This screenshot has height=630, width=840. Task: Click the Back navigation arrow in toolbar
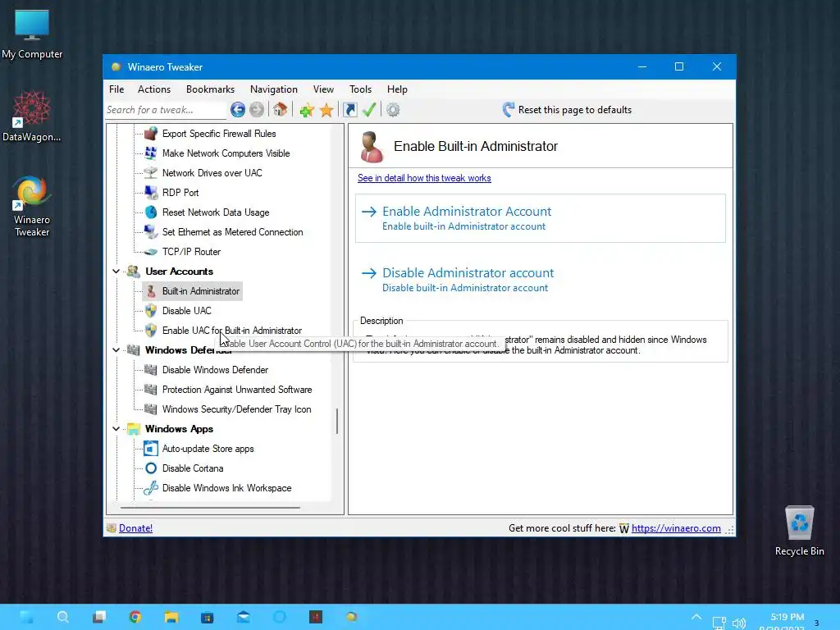(x=238, y=110)
